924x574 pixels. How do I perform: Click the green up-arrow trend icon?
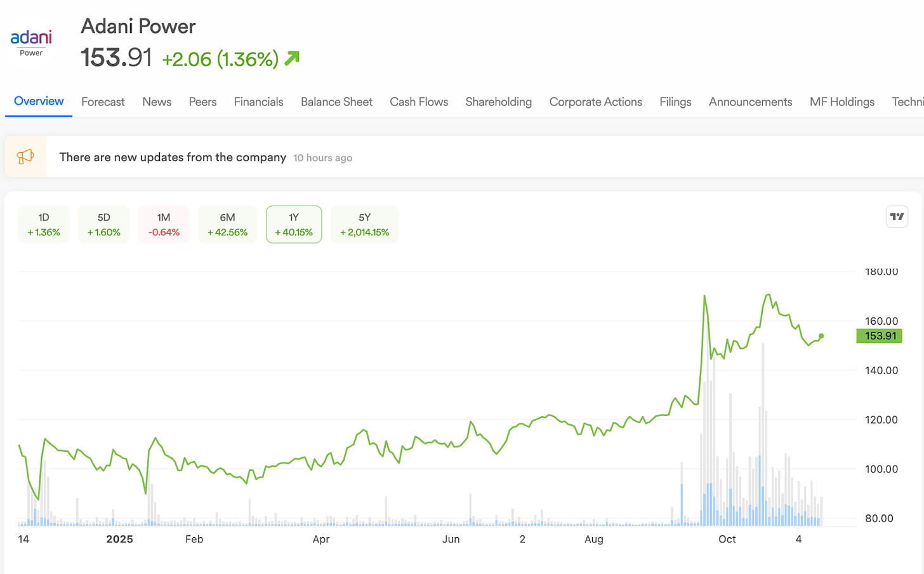[x=292, y=58]
